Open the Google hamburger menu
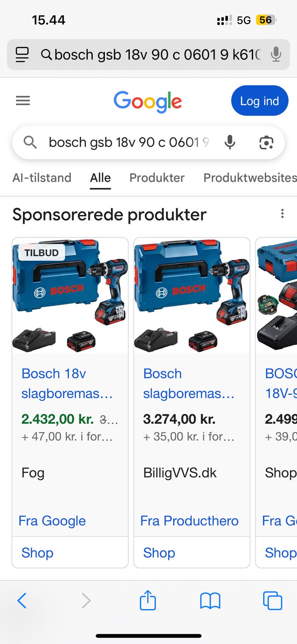The height and width of the screenshot is (644, 297). [x=23, y=101]
